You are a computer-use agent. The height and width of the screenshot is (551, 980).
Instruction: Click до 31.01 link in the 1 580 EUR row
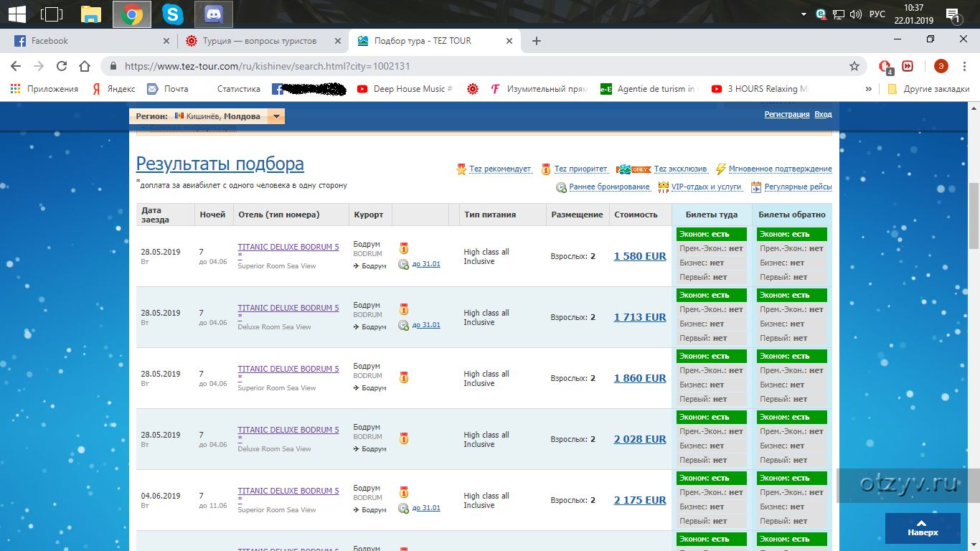(426, 264)
